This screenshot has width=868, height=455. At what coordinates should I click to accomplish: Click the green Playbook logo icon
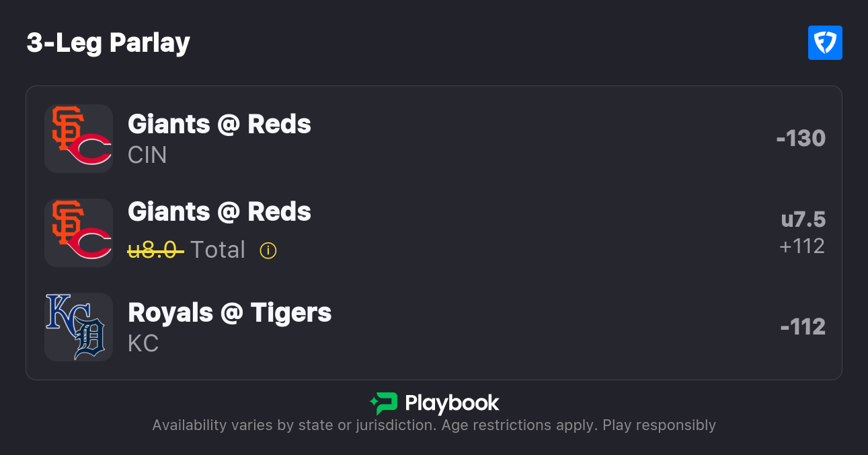click(x=384, y=403)
